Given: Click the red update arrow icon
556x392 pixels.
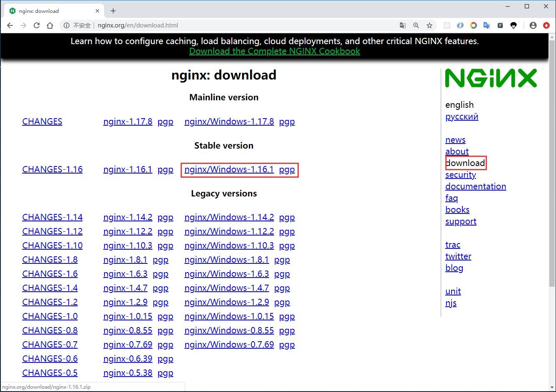Looking at the screenshot, I should point(546,25).
